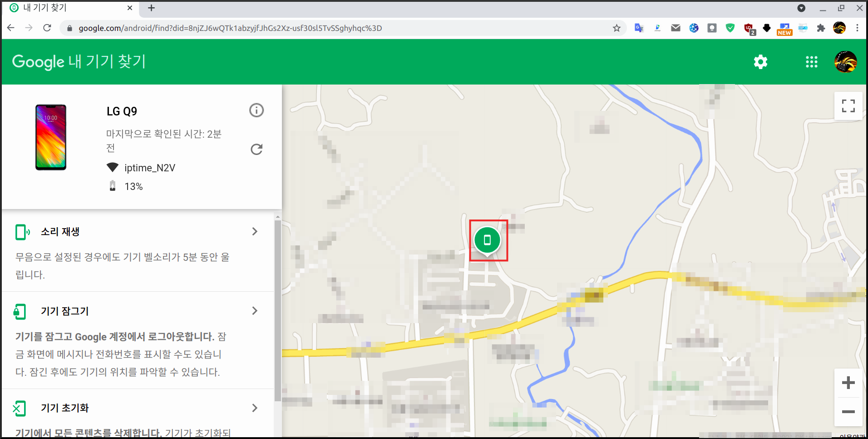The height and width of the screenshot is (439, 868).
Task: Click the green phone location marker on map
Action: [x=487, y=240]
